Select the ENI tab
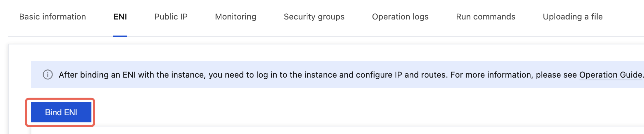 click(x=120, y=17)
